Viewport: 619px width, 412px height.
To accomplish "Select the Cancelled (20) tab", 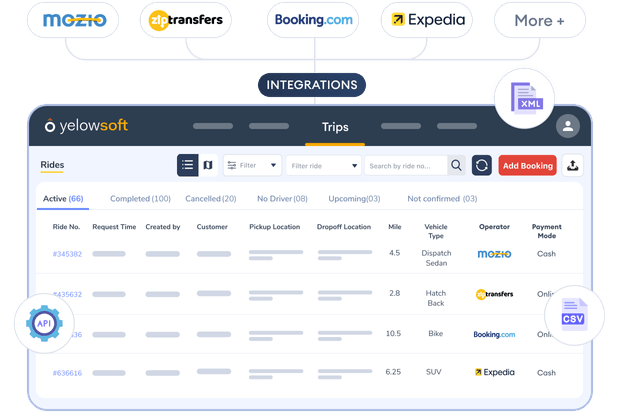I will pos(211,199).
